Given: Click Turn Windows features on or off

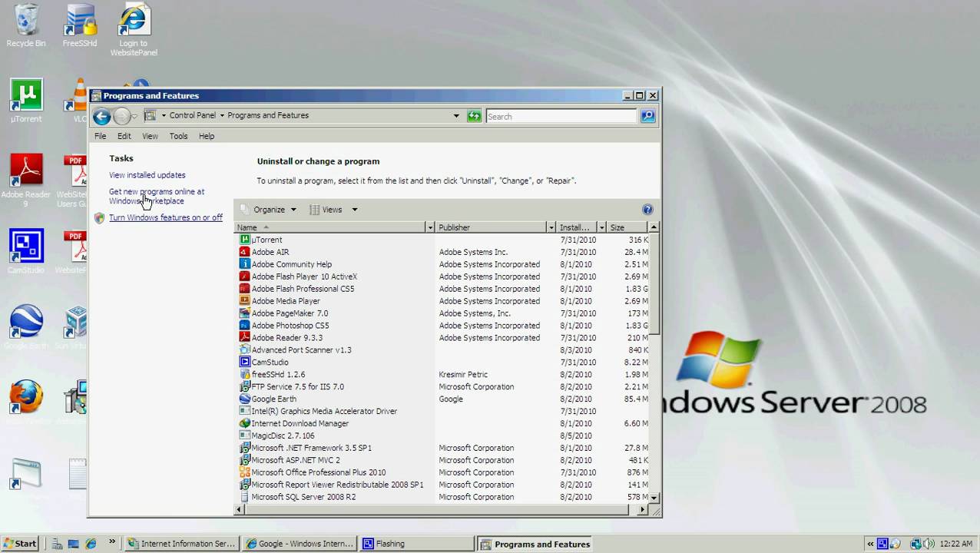Looking at the screenshot, I should [166, 218].
